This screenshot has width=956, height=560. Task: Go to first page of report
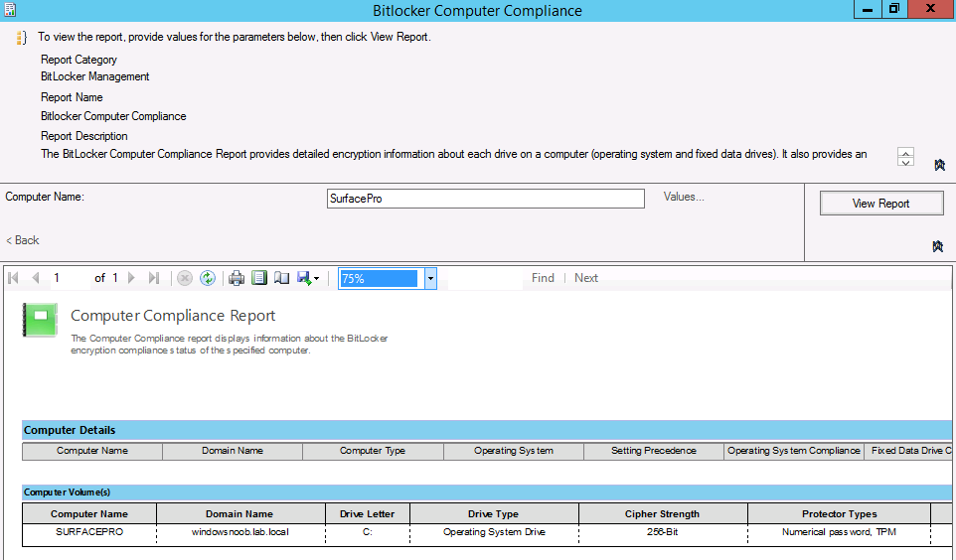tap(13, 278)
